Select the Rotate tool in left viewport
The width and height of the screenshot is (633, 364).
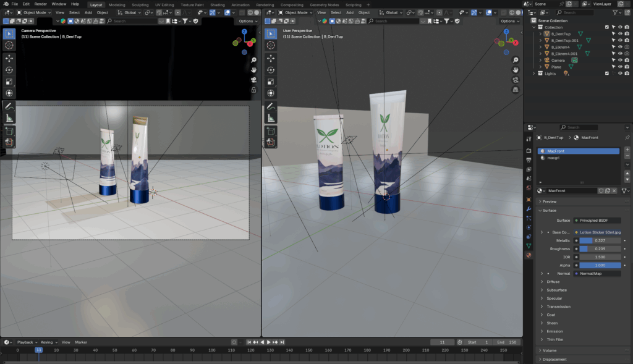9,70
